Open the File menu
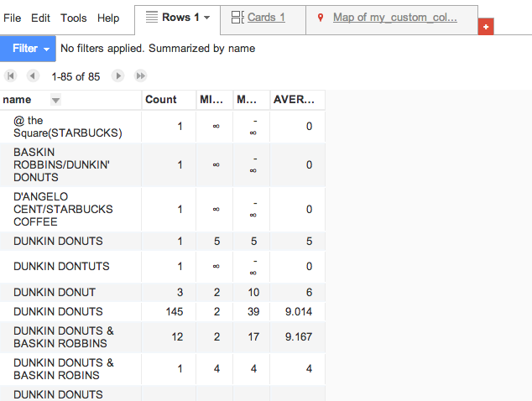This screenshot has height=401, width=532. [13, 18]
